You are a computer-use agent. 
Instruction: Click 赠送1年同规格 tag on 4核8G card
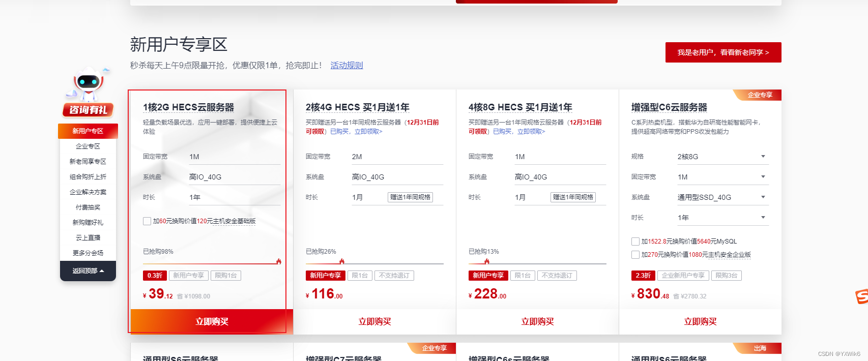573,197
